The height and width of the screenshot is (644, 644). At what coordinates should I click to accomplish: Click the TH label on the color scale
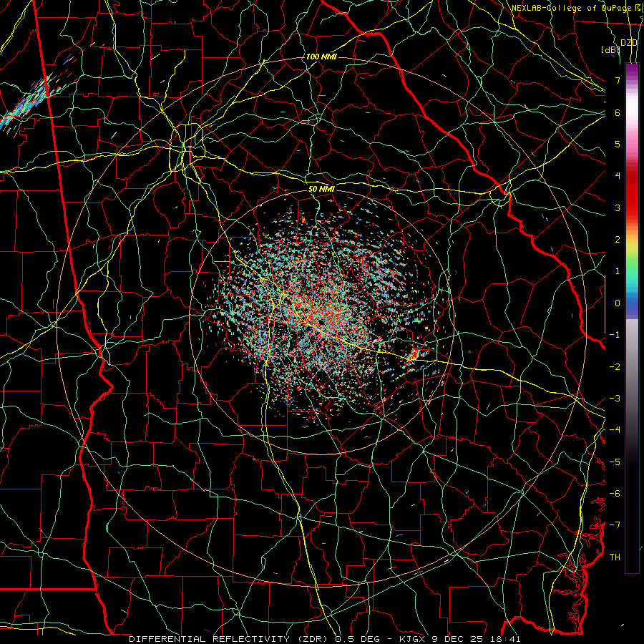tap(615, 557)
